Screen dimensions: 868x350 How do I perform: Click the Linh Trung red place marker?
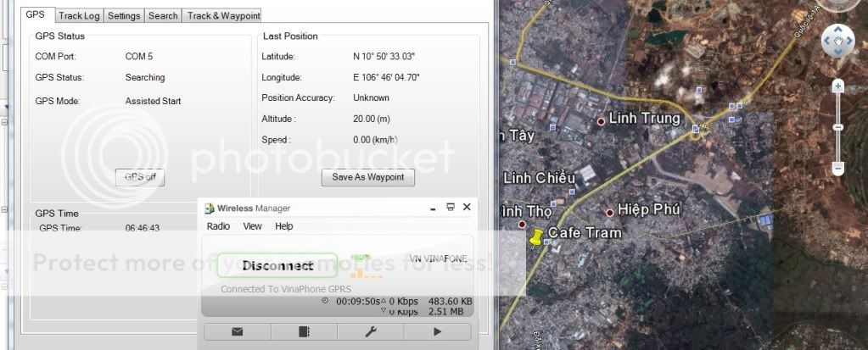pyautogui.click(x=602, y=121)
